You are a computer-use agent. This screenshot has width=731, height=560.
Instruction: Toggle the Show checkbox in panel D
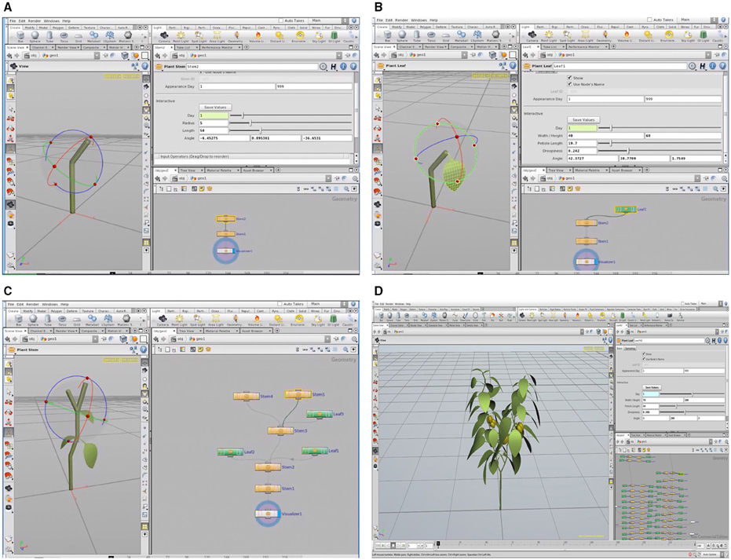644,354
